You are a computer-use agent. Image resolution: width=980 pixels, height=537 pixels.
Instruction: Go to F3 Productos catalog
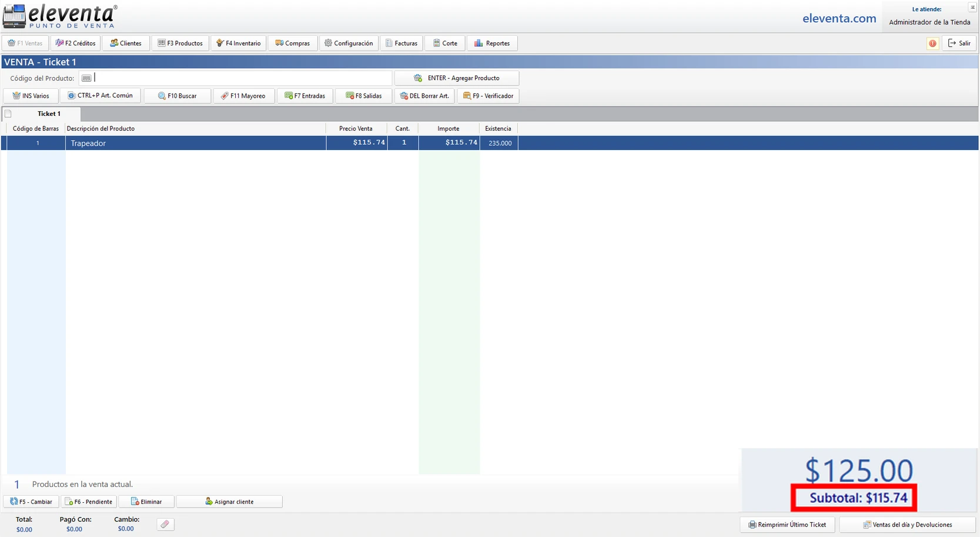[x=180, y=44]
